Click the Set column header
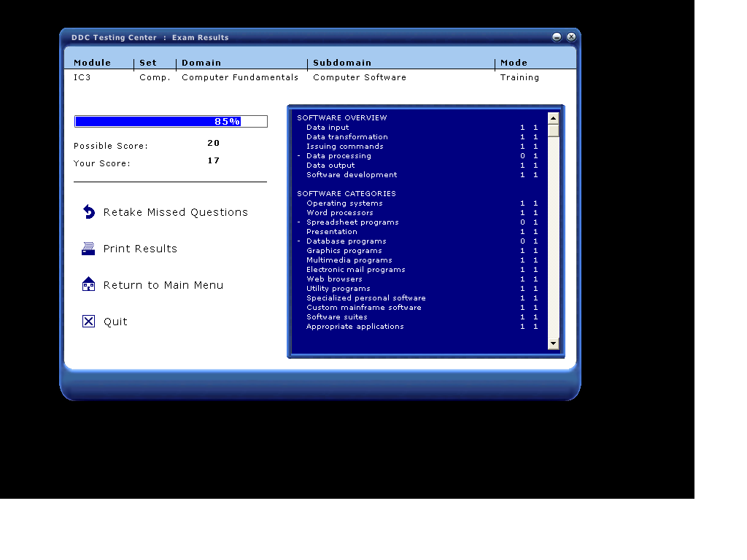 [x=147, y=63]
